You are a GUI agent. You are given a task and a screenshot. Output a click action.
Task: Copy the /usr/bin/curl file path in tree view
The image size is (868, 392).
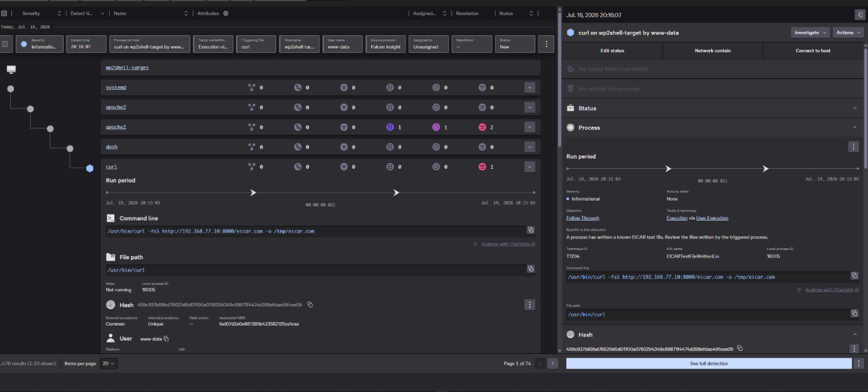pyautogui.click(x=530, y=269)
